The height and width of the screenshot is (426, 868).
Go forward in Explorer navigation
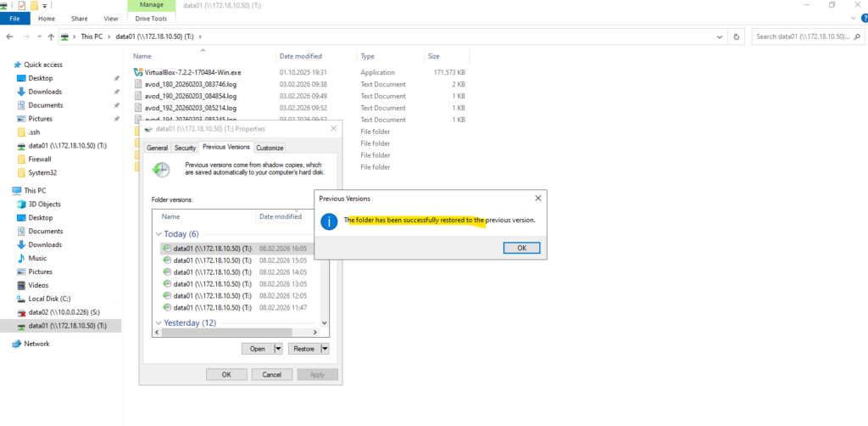click(25, 36)
